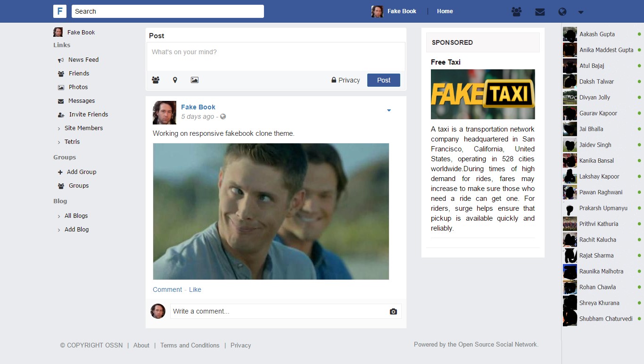Go to Home in the top bar

[x=445, y=11]
